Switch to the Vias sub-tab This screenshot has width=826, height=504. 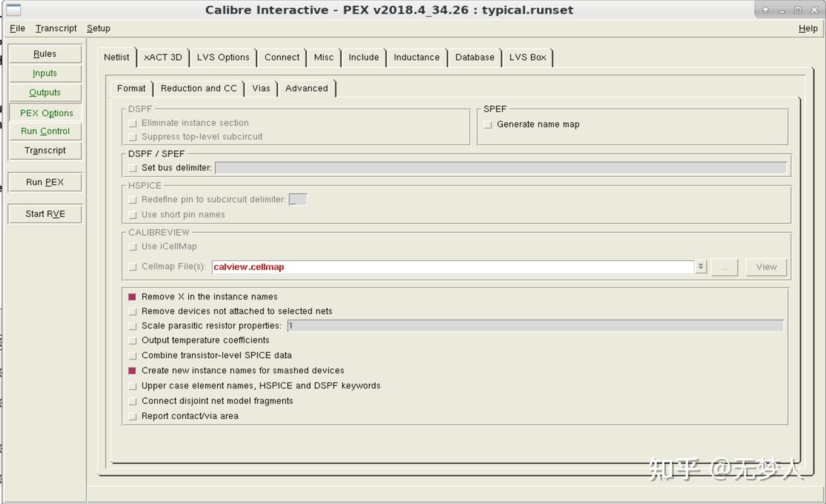click(x=261, y=88)
